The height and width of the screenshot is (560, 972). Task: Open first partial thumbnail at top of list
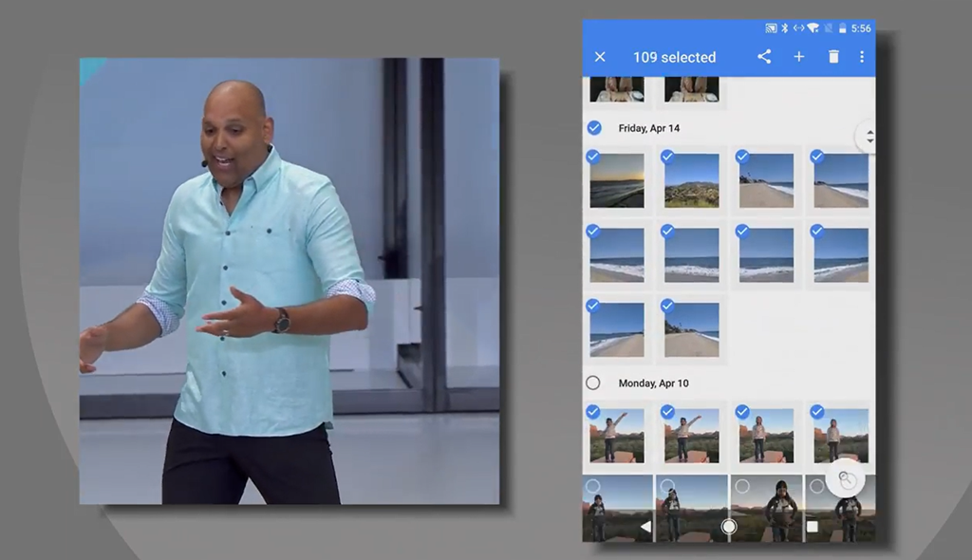617,89
